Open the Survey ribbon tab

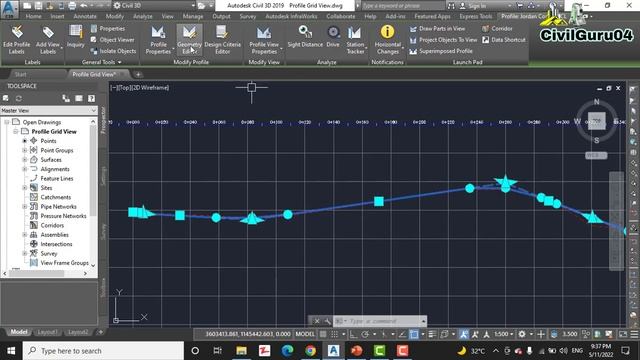(248, 16)
